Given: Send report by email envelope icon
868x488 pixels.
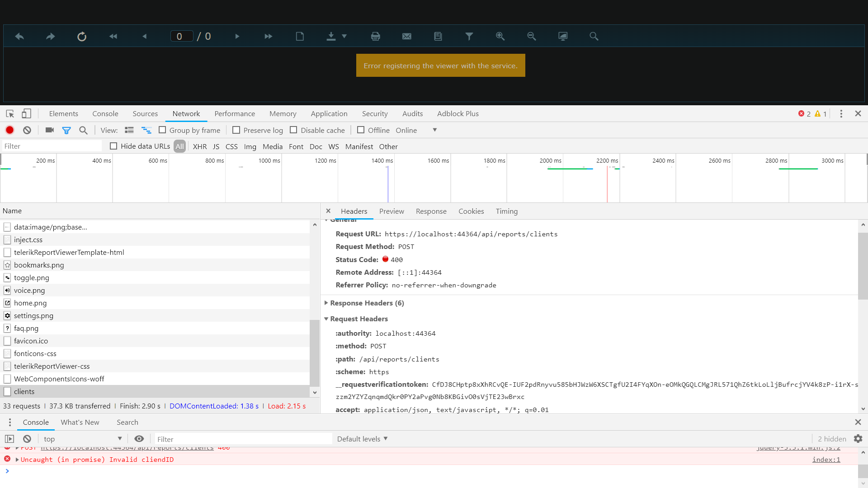Looking at the screenshot, I should 407,36.
